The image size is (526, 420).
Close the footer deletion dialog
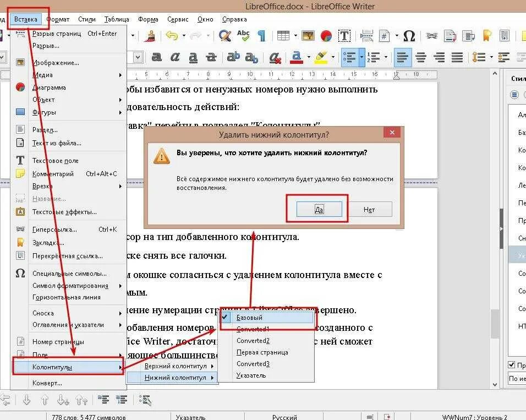click(x=392, y=133)
